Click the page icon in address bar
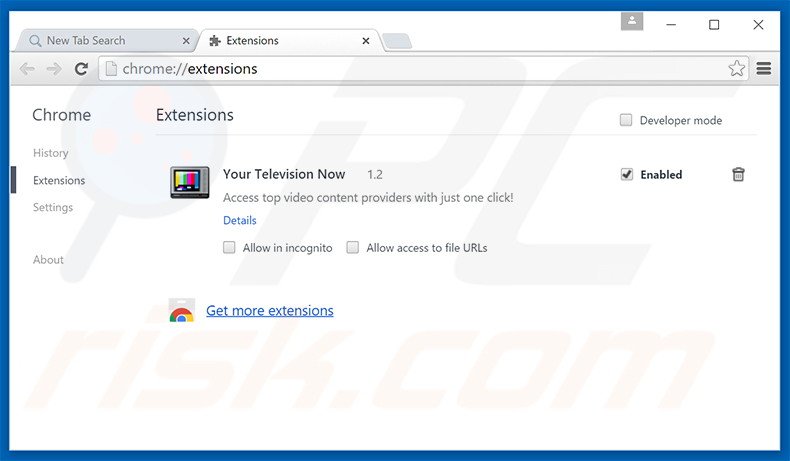This screenshot has height=461, width=790. (111, 69)
